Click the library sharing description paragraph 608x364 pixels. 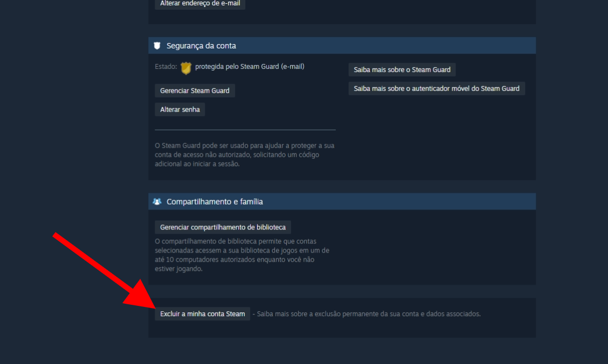pyautogui.click(x=243, y=255)
